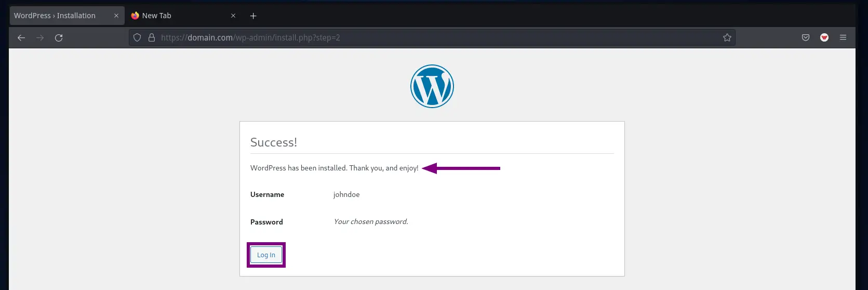This screenshot has width=868, height=290.
Task: Click the johndoe username text
Action: 346,194
